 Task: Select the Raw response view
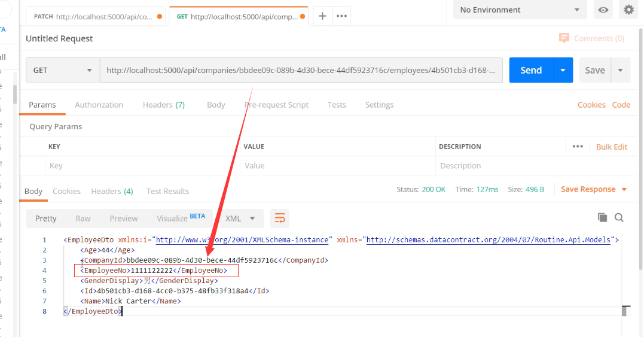pyautogui.click(x=83, y=218)
